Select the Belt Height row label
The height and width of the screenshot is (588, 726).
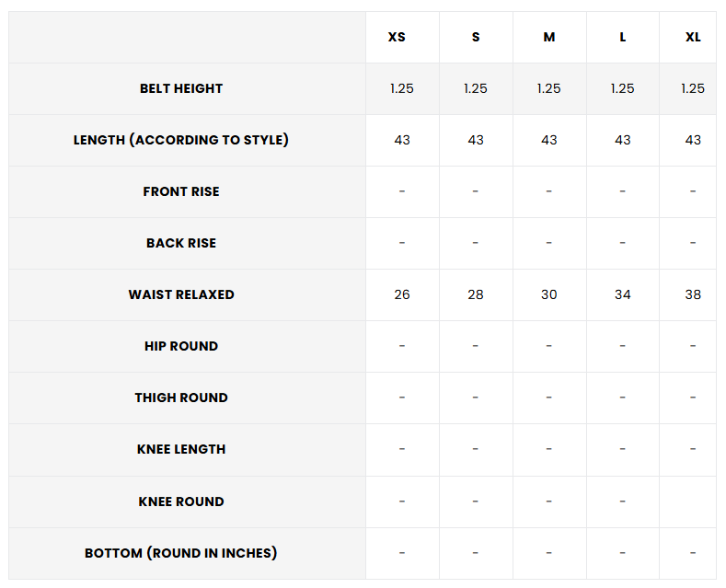(181, 88)
